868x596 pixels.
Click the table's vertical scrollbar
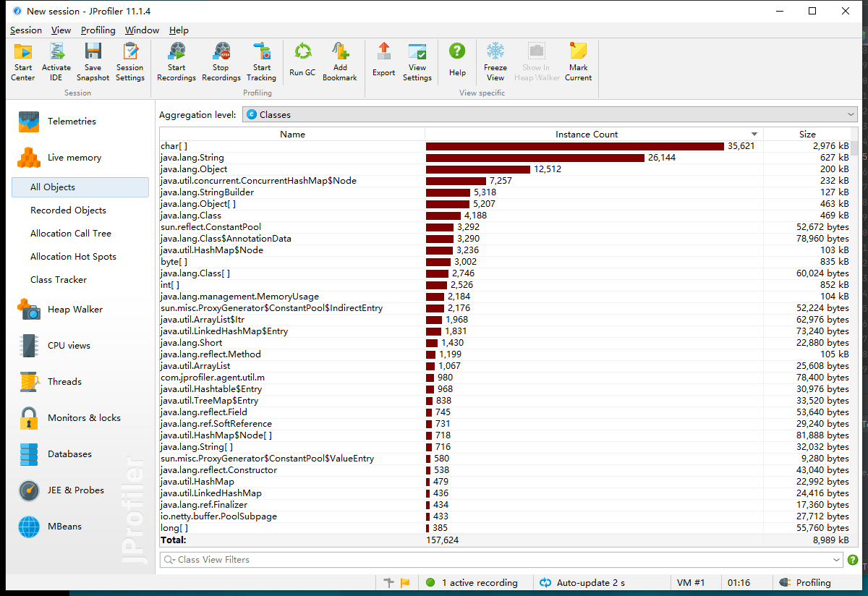click(x=854, y=337)
